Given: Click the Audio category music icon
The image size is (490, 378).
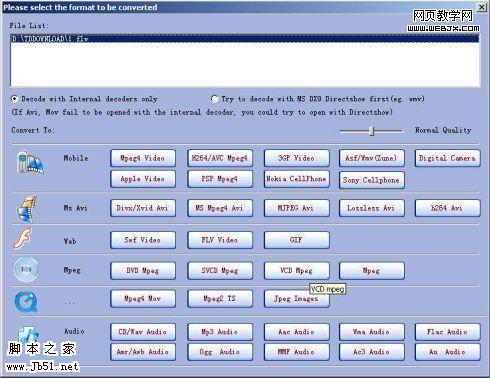Looking at the screenshot, I should [29, 335].
